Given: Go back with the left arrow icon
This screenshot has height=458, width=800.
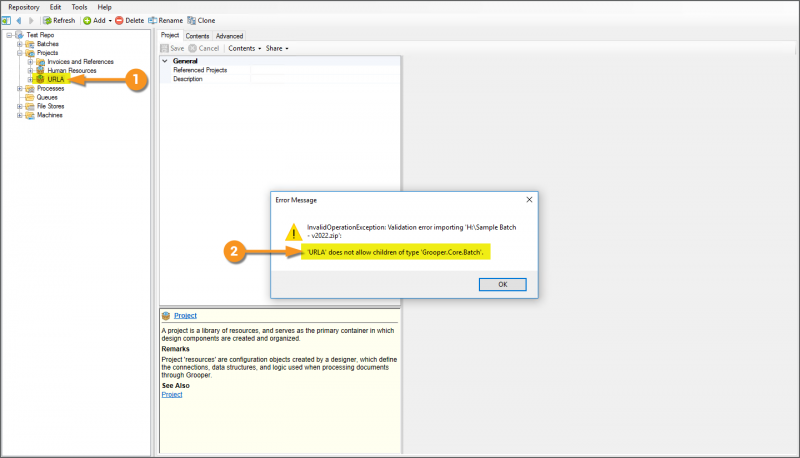Looking at the screenshot, I should coord(19,20).
